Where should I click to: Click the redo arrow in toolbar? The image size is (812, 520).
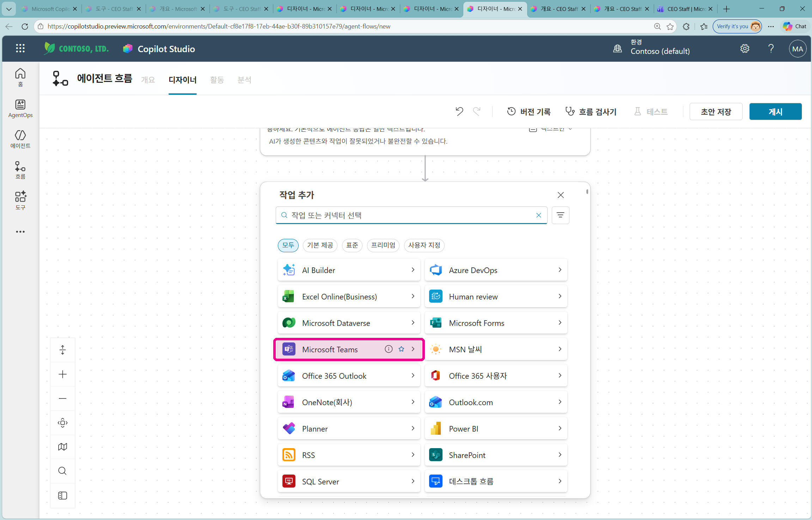pyautogui.click(x=477, y=111)
